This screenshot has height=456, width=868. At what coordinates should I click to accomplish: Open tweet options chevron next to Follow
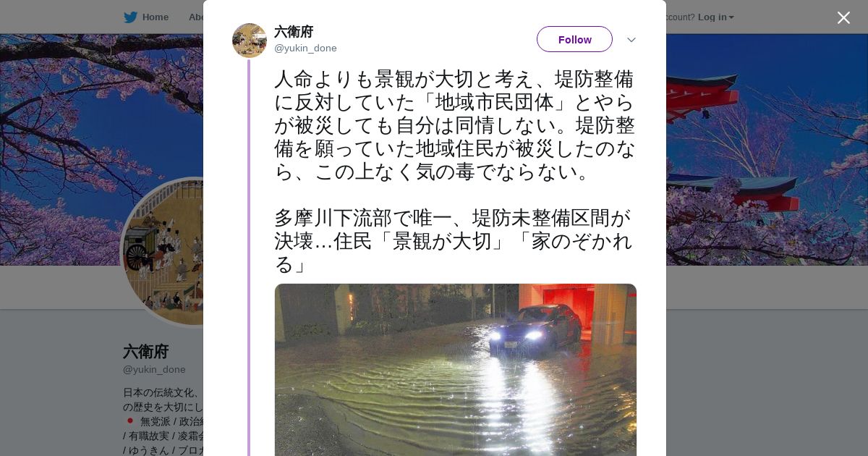631,40
